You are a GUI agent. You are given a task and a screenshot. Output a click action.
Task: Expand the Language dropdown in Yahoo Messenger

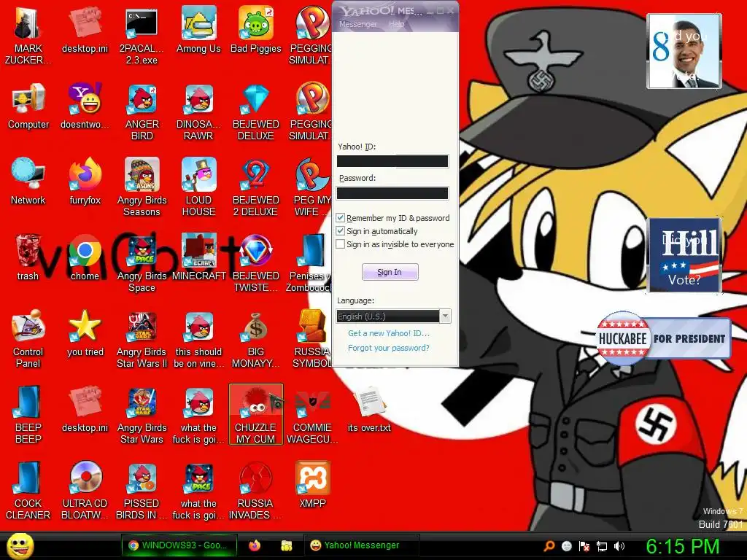click(445, 316)
